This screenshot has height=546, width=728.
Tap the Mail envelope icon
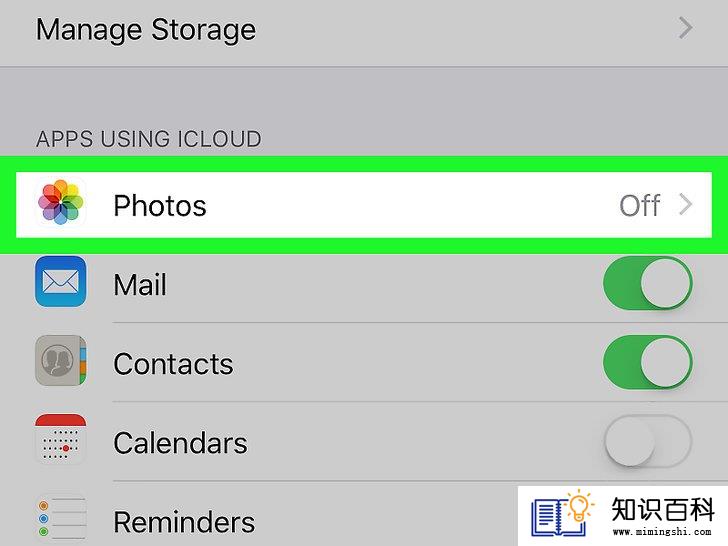[61, 281]
